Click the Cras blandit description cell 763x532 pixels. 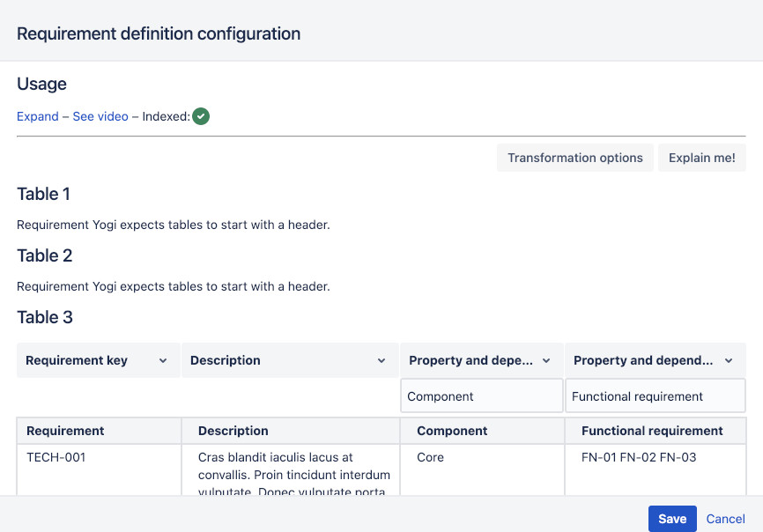tap(289, 474)
